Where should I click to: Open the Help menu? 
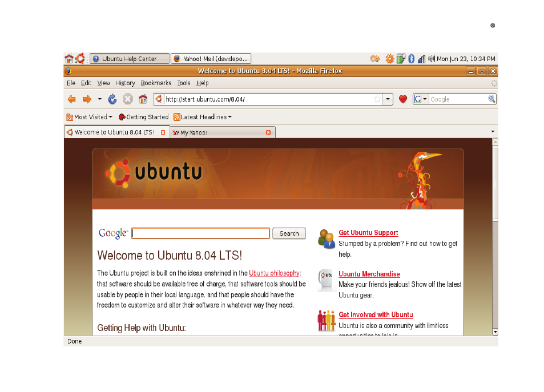[x=202, y=83]
